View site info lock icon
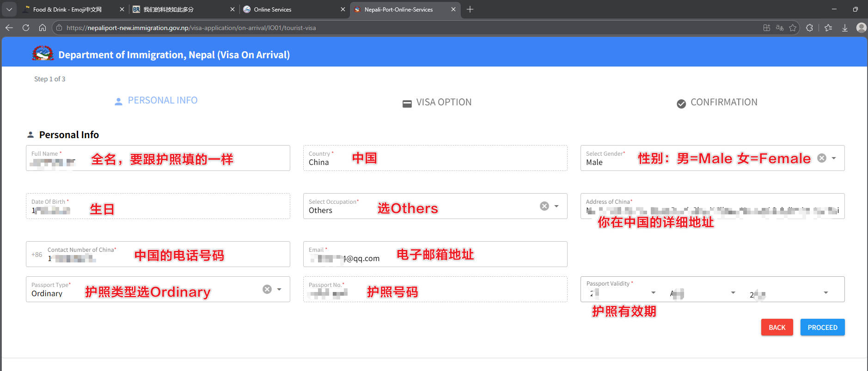868x371 pixels. [x=59, y=28]
